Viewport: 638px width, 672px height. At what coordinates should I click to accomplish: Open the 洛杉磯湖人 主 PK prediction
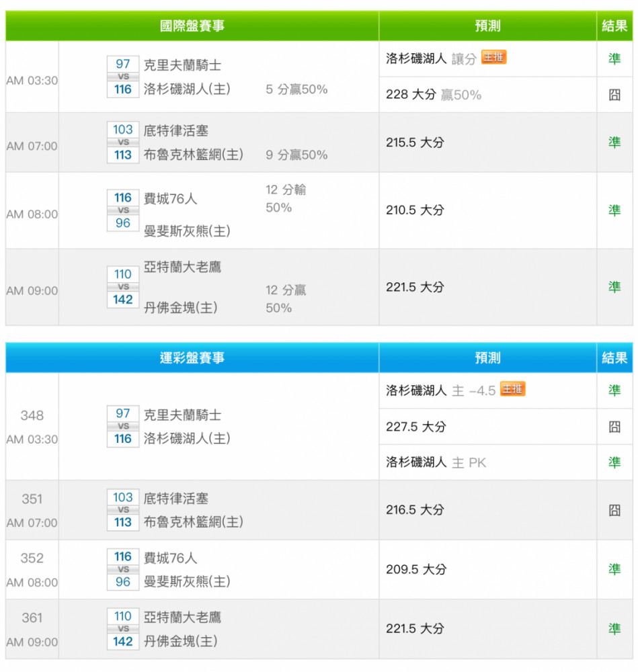coord(436,462)
